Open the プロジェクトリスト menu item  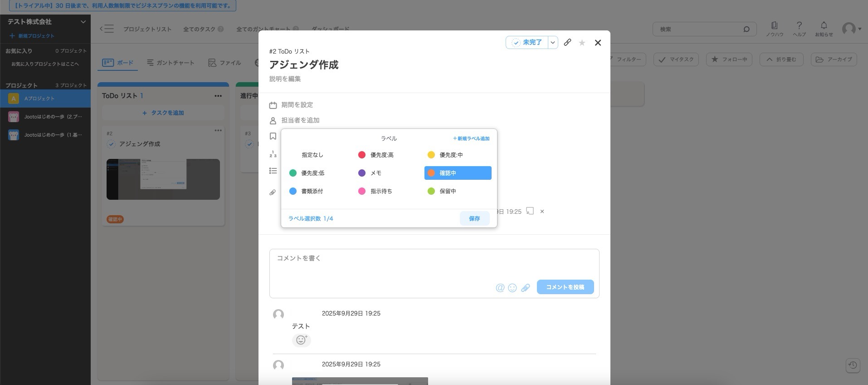coord(147,29)
